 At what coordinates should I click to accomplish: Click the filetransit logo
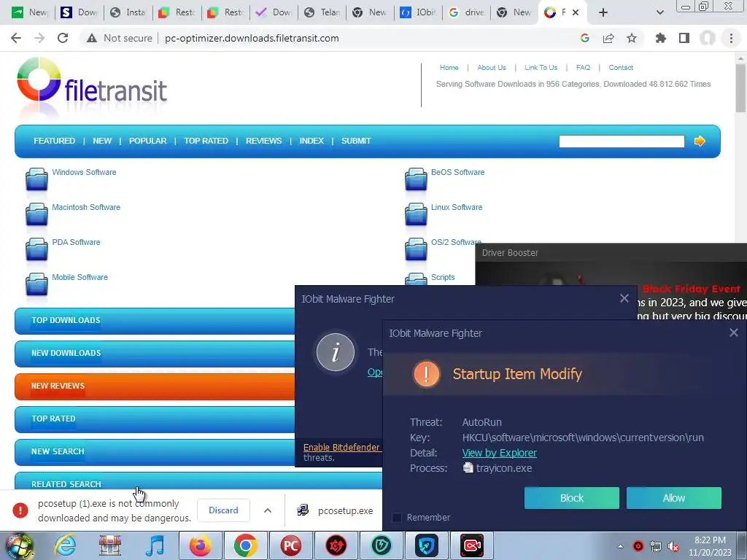click(91, 82)
